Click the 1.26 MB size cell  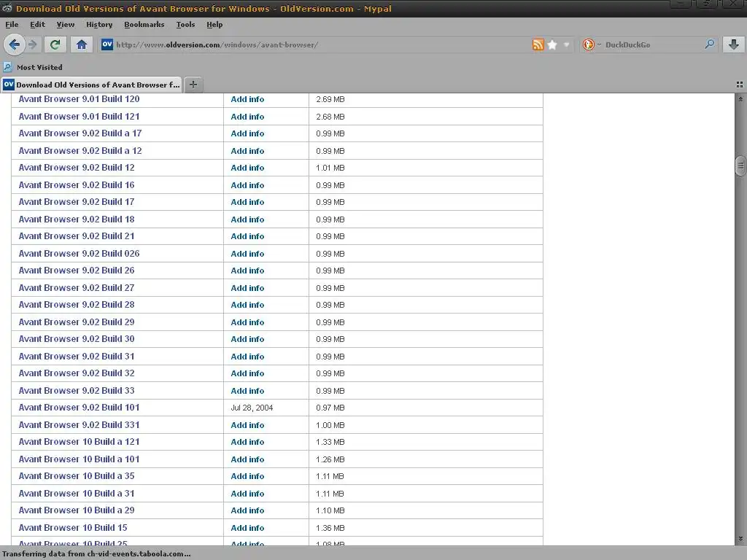coord(330,459)
